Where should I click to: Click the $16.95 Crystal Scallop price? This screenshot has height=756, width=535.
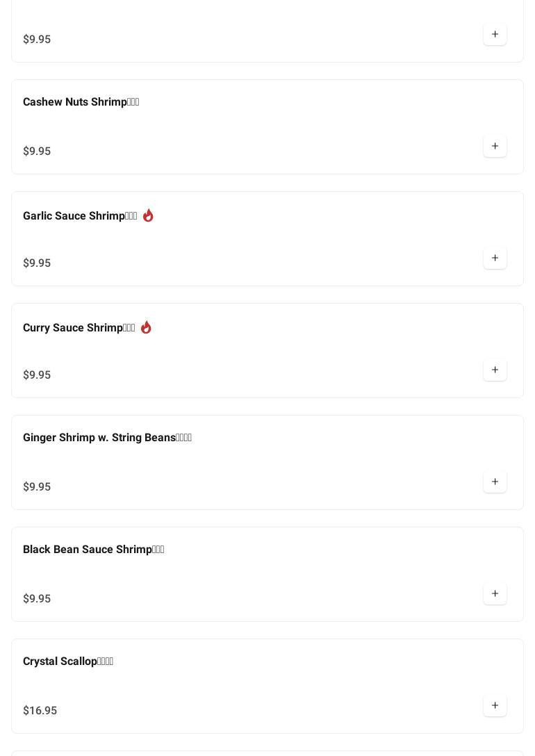click(x=40, y=710)
